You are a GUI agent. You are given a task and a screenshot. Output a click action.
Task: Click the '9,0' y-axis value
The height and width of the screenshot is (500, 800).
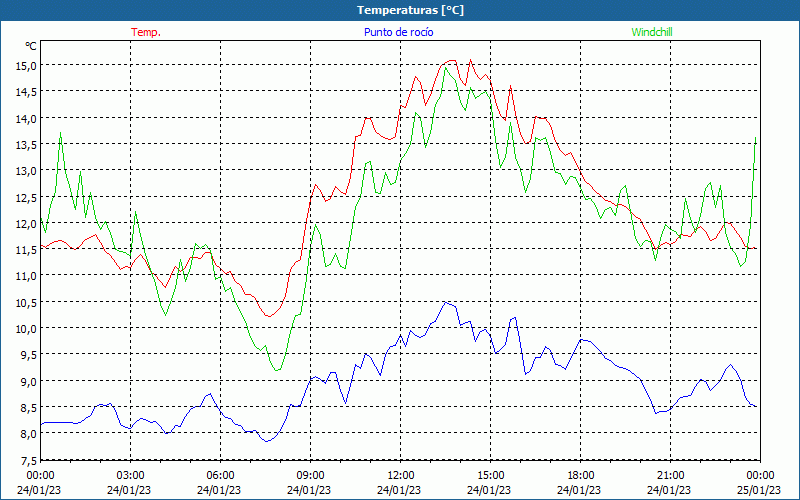pos(29,382)
